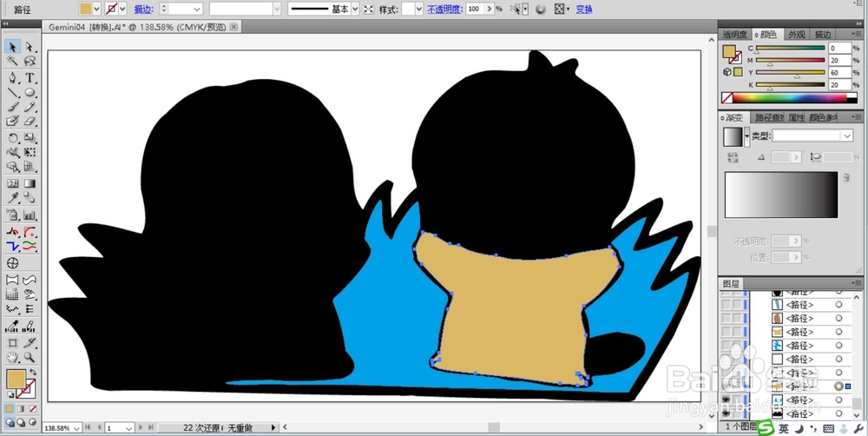Click the fill color swatch in Color panel

pos(729,51)
